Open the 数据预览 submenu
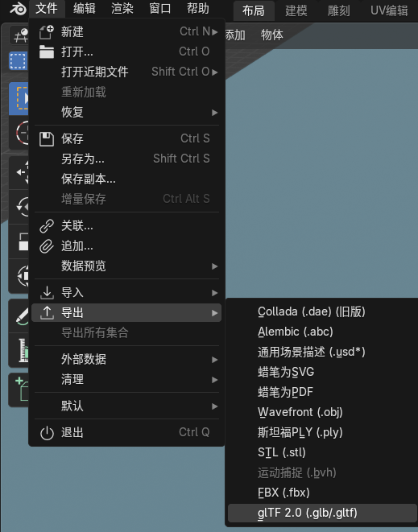Viewport: 418px width, 532px height. [126, 266]
